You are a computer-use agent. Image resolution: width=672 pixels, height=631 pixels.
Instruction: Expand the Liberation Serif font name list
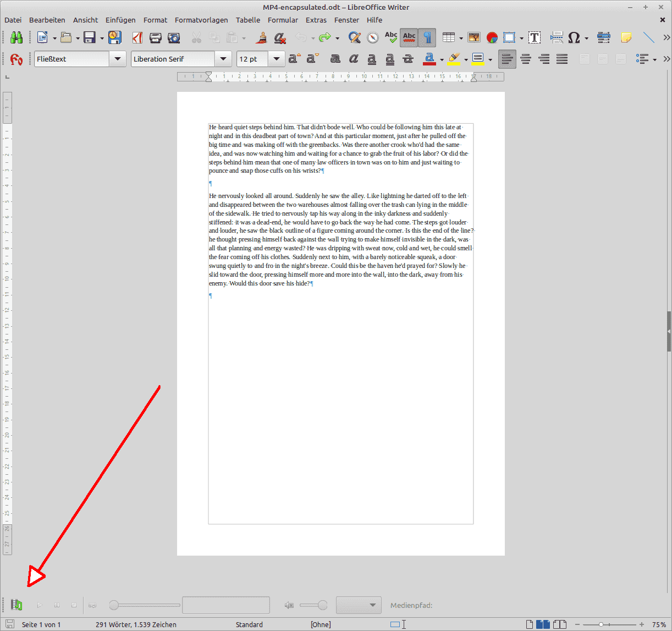click(223, 59)
